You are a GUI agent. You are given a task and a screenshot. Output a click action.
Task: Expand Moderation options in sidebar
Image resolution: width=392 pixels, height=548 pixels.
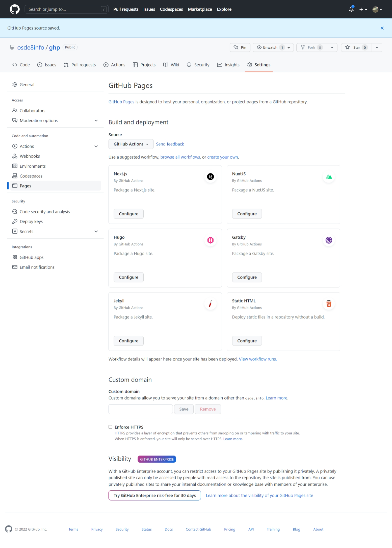[x=96, y=120]
